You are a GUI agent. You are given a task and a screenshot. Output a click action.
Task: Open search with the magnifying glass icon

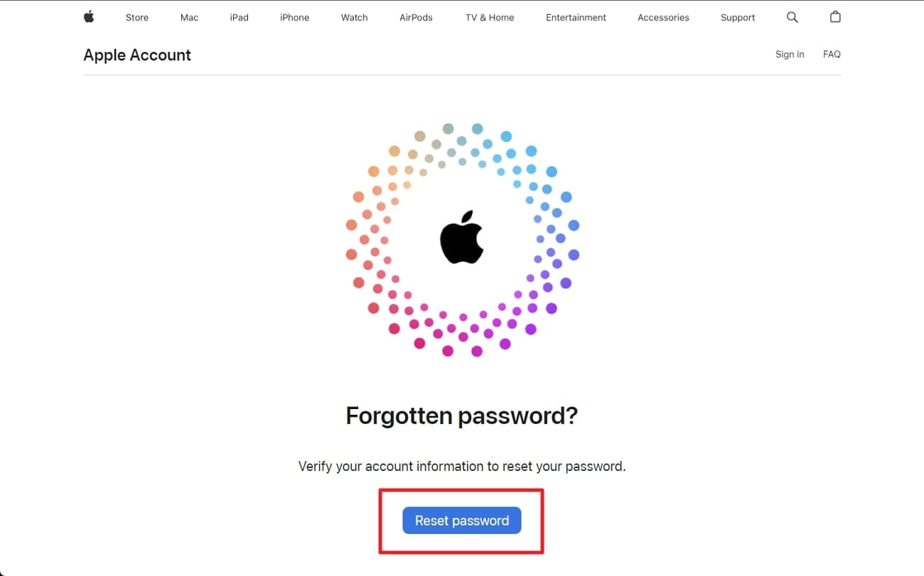[793, 17]
